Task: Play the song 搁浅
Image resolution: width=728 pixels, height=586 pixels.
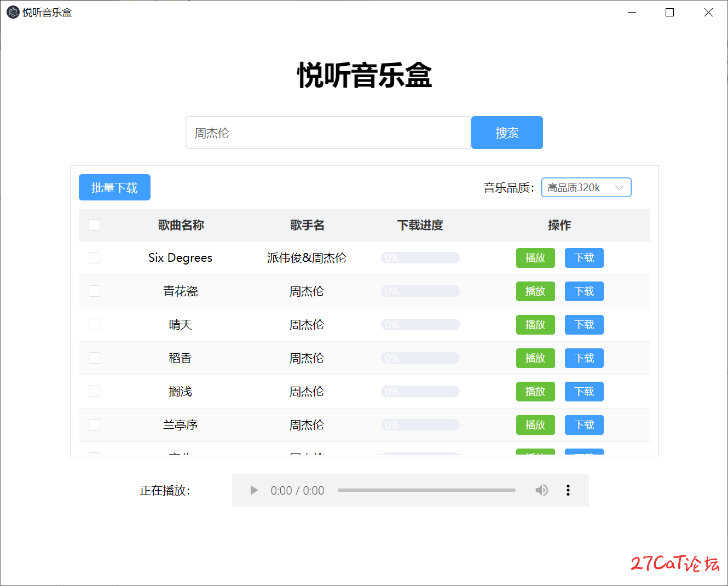Action: click(535, 392)
